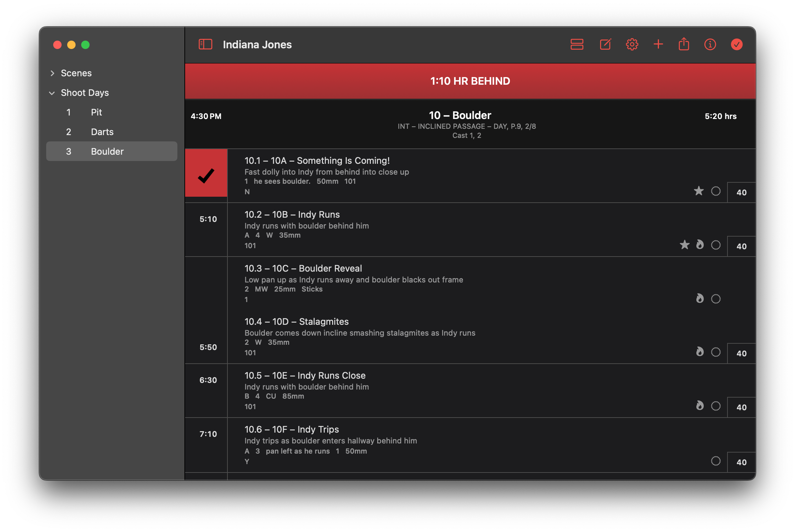Uncheck completed shot 10.1 red checkmark box
795x532 pixels.
[x=206, y=175]
